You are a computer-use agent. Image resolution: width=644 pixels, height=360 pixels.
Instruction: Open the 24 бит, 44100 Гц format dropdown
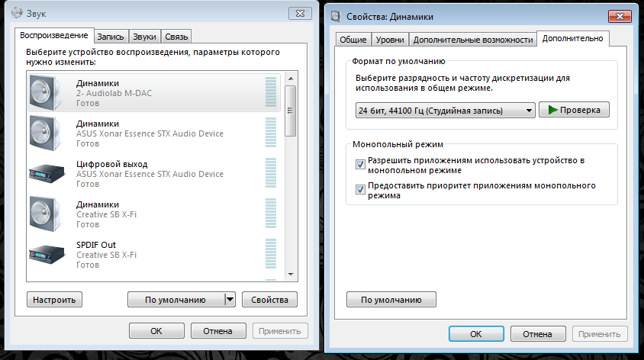[x=446, y=111]
